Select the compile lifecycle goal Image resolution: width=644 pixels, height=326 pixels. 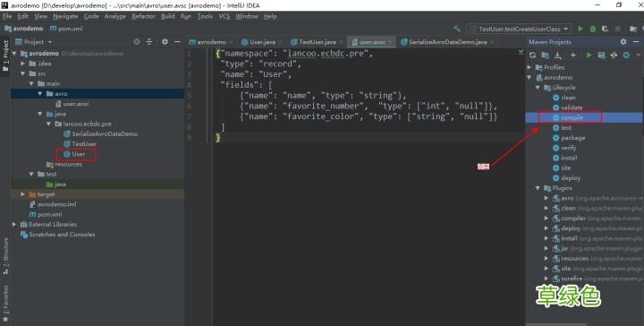pos(568,117)
